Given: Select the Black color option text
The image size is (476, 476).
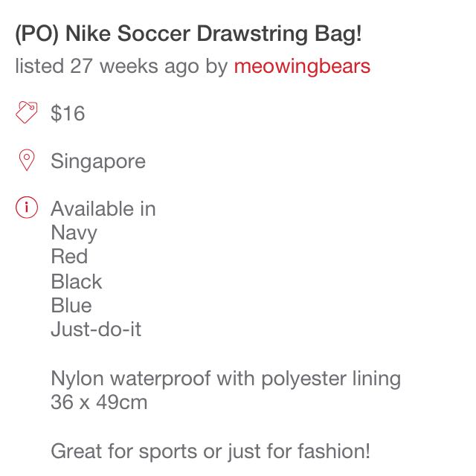Looking at the screenshot, I should point(76,281).
